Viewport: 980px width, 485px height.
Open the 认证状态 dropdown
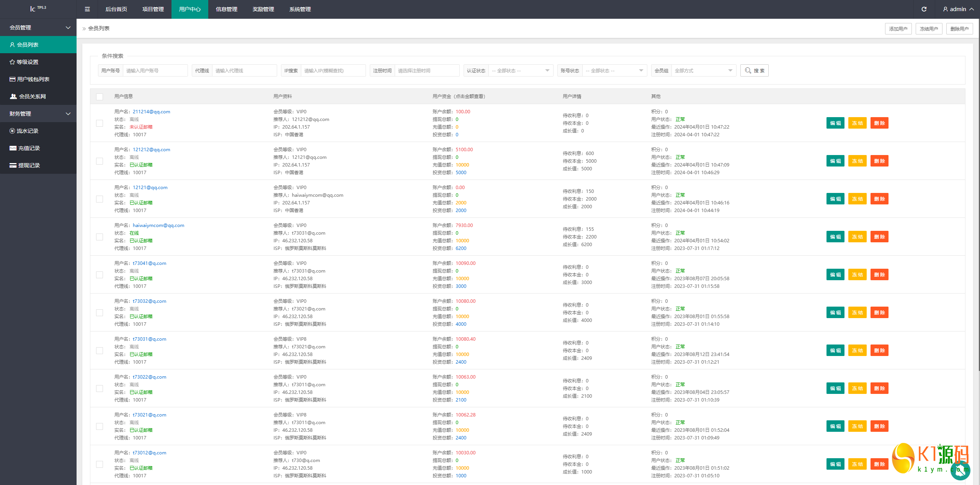coord(521,70)
